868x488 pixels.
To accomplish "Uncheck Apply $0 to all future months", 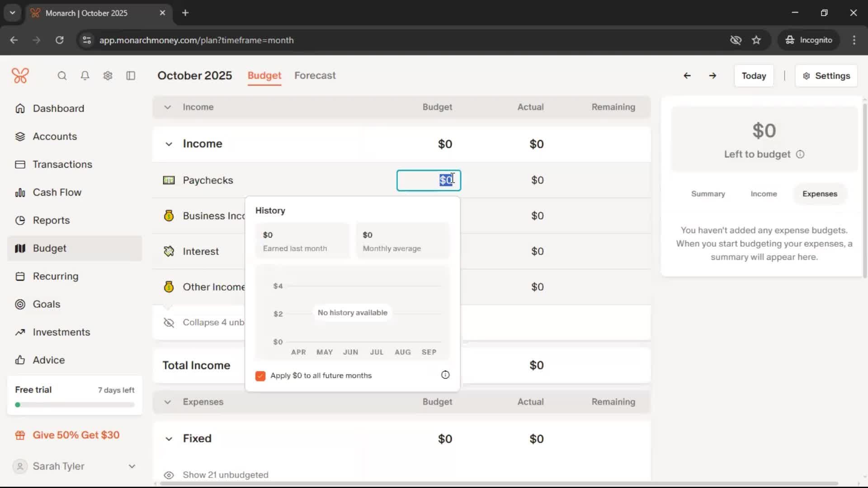I will click(x=260, y=376).
